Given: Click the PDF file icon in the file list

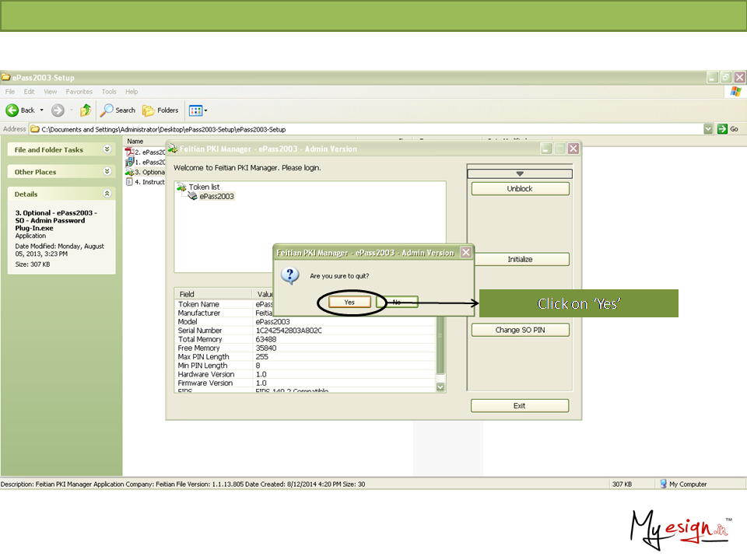Looking at the screenshot, I should pos(129,152).
